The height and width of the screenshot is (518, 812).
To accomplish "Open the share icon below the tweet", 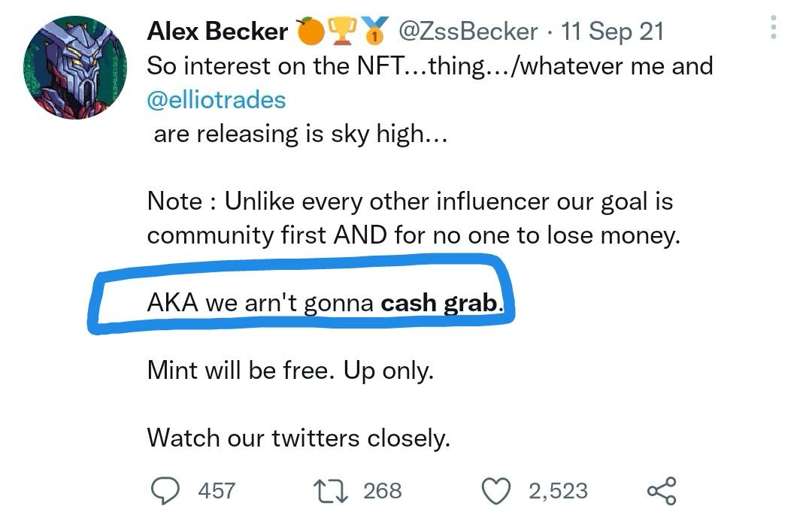I will tap(662, 491).
